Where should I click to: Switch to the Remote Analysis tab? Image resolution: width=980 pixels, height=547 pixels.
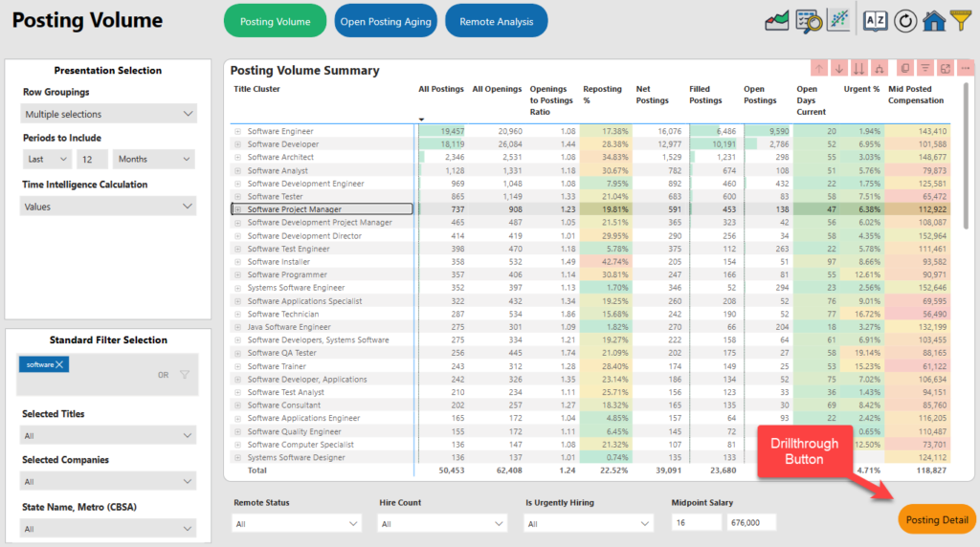pos(496,21)
